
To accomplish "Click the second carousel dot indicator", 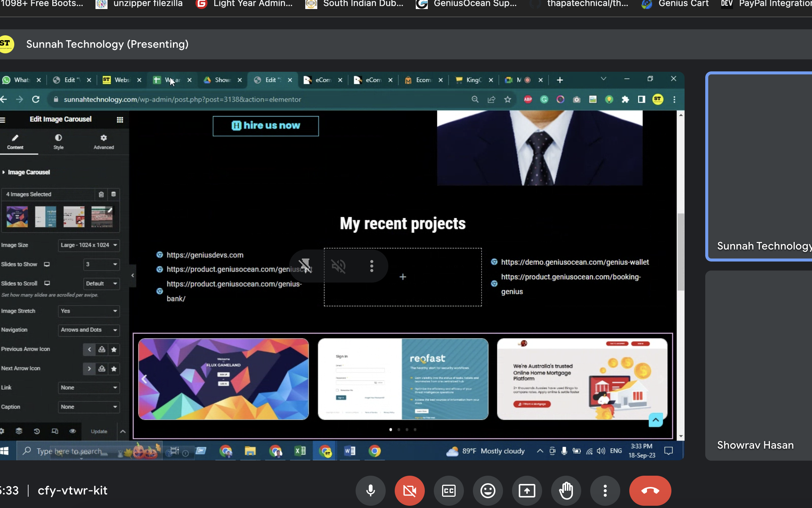I will click(399, 429).
